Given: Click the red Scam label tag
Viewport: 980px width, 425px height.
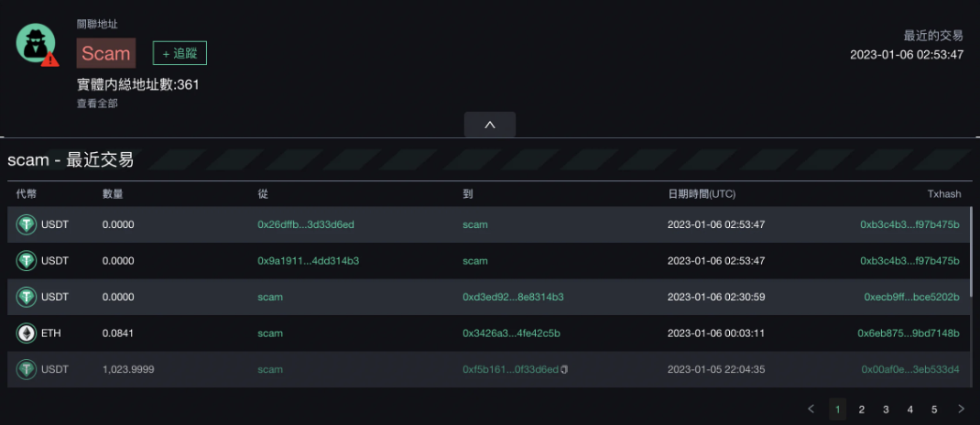Looking at the screenshot, I should pyautogui.click(x=106, y=53).
